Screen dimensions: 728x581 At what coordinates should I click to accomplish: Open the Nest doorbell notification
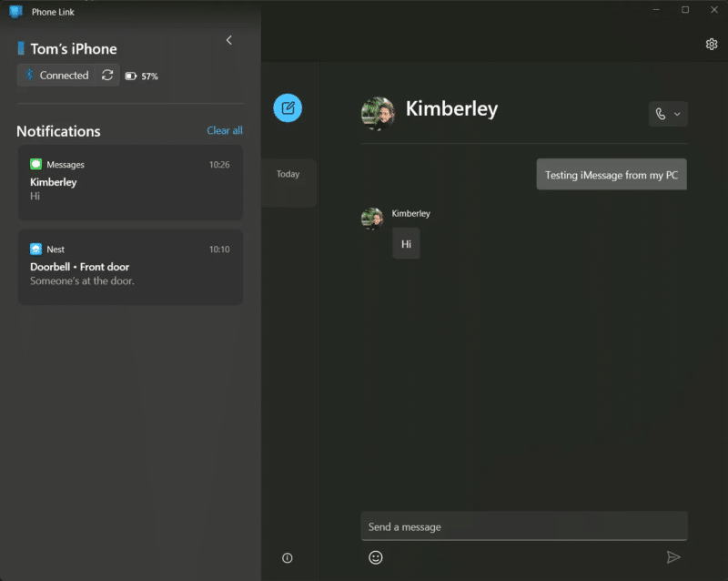click(130, 267)
